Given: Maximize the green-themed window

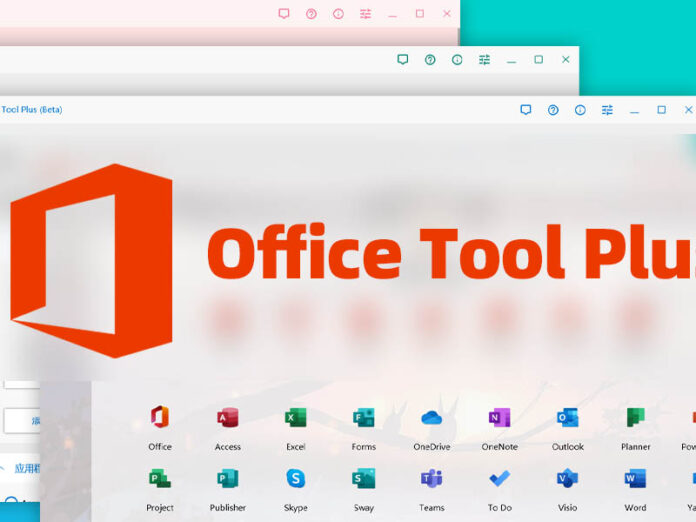Looking at the screenshot, I should point(538,59).
